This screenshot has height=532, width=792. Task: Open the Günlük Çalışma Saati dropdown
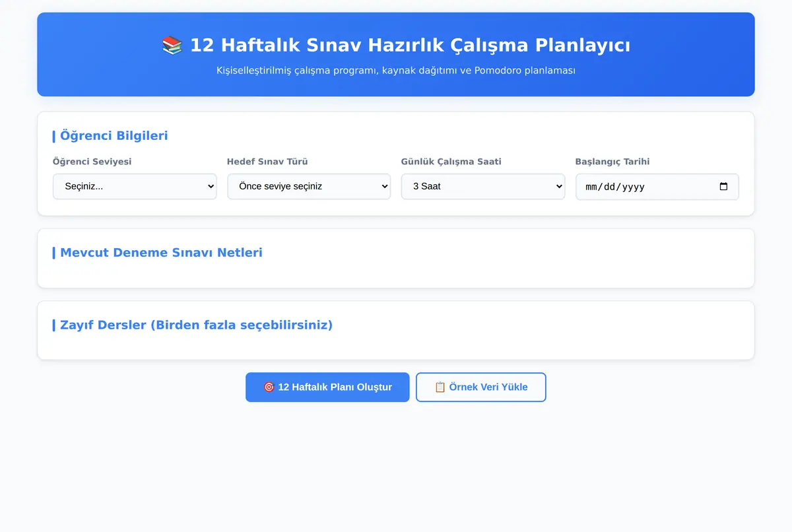tap(483, 186)
